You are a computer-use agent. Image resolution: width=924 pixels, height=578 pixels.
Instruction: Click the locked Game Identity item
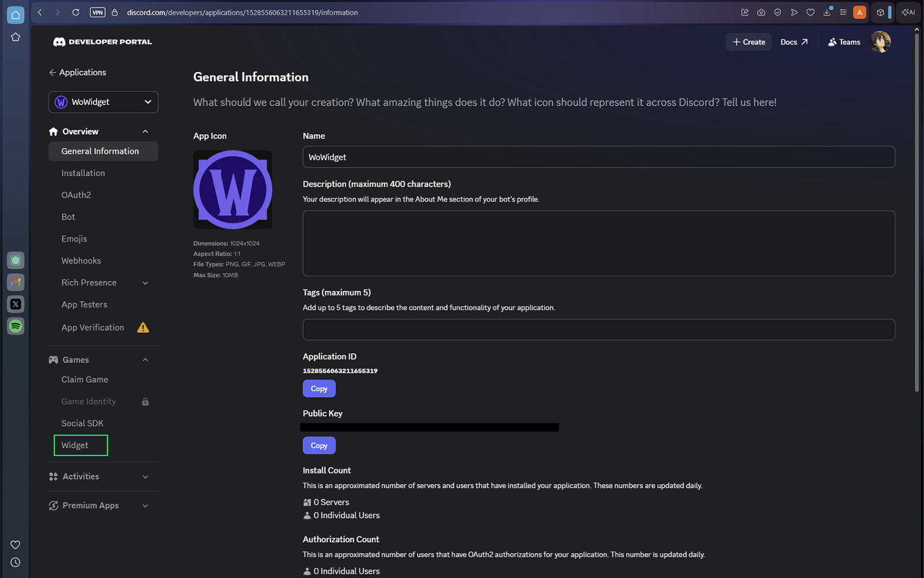click(x=88, y=401)
